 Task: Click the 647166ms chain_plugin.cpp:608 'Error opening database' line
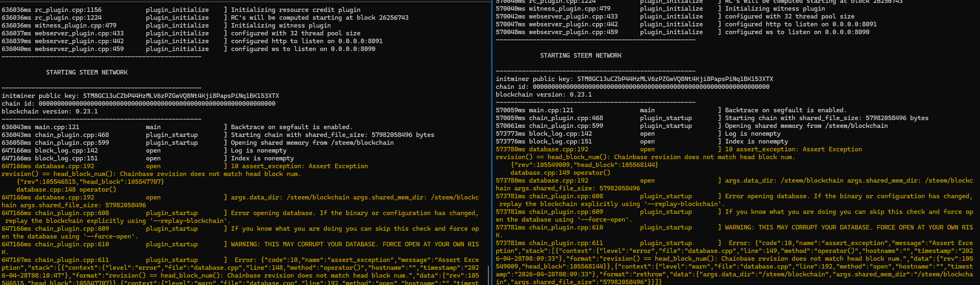240,217
